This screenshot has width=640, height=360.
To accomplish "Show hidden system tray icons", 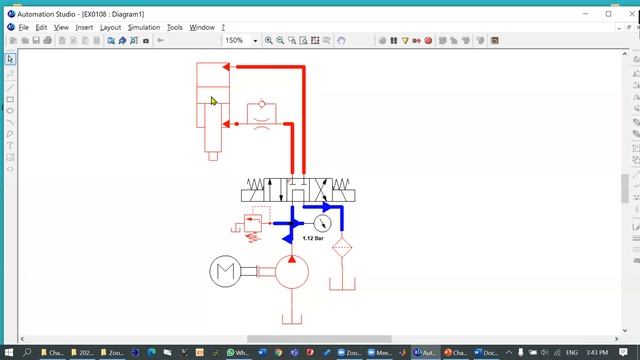I will tap(509, 352).
